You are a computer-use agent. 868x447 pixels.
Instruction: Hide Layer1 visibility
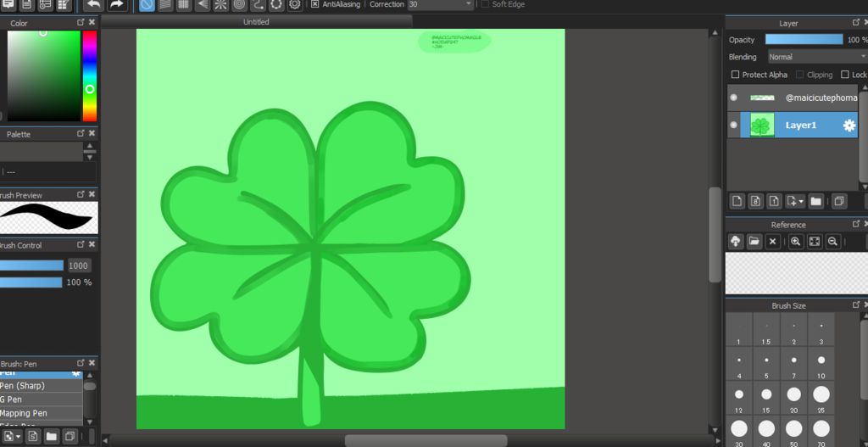[x=734, y=126]
